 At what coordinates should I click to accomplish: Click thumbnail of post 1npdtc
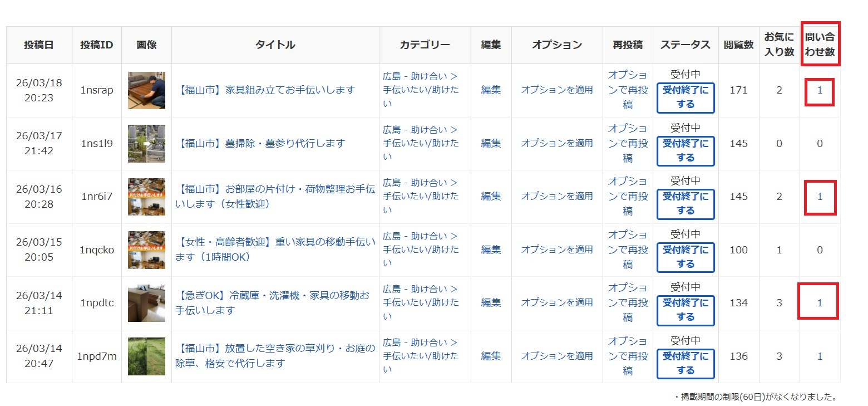(146, 303)
